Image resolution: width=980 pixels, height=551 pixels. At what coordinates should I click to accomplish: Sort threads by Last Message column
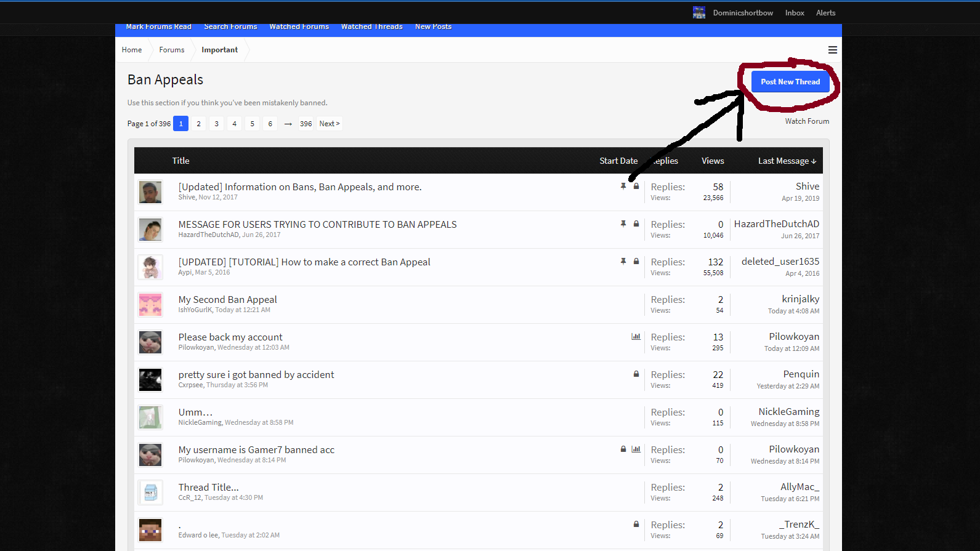click(x=787, y=161)
